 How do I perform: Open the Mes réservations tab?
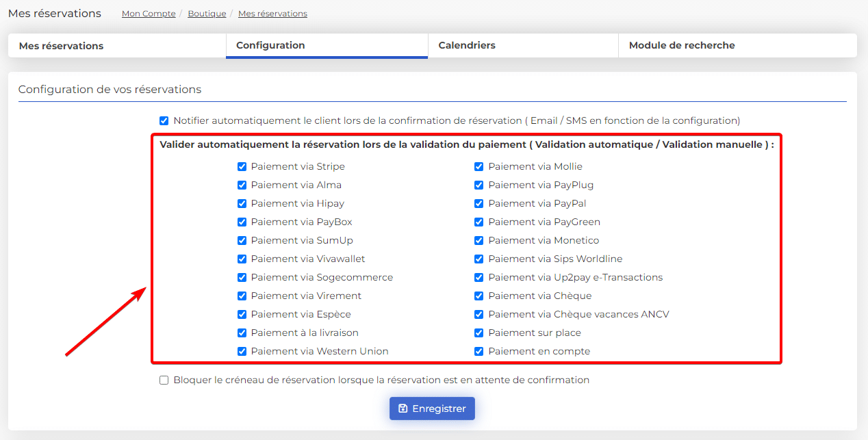pyautogui.click(x=117, y=46)
